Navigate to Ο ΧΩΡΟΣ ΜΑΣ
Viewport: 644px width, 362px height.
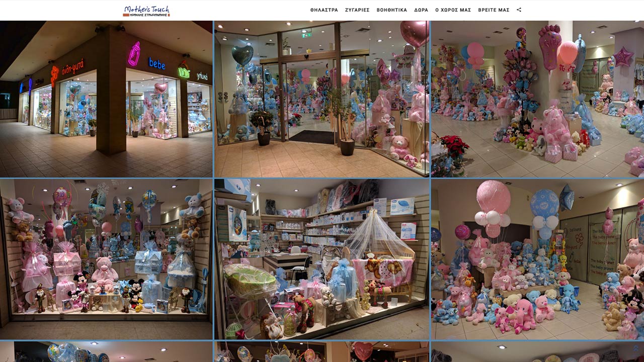[453, 10]
